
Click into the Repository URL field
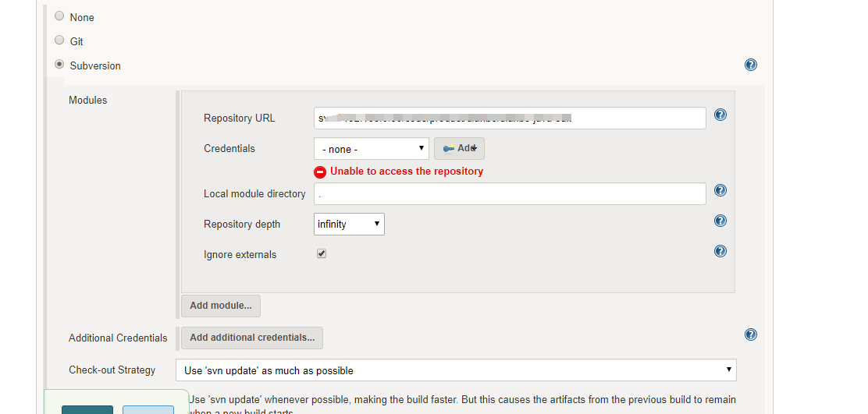coord(510,119)
